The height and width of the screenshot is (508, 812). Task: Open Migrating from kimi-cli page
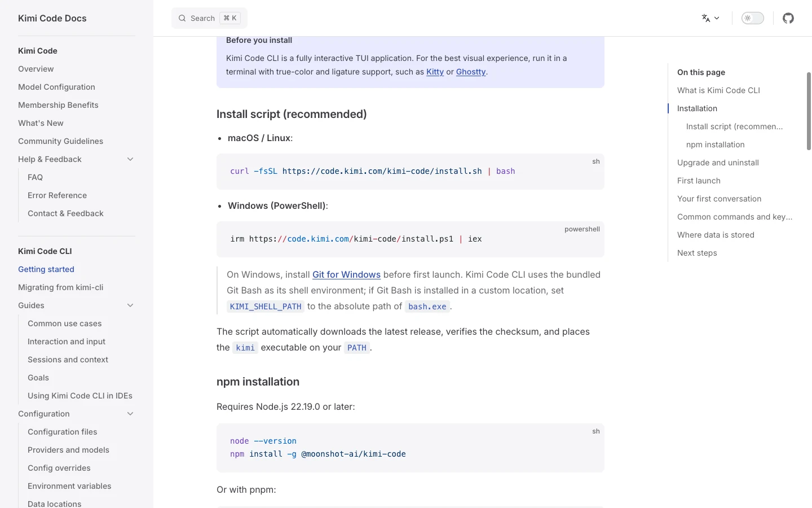(x=60, y=287)
